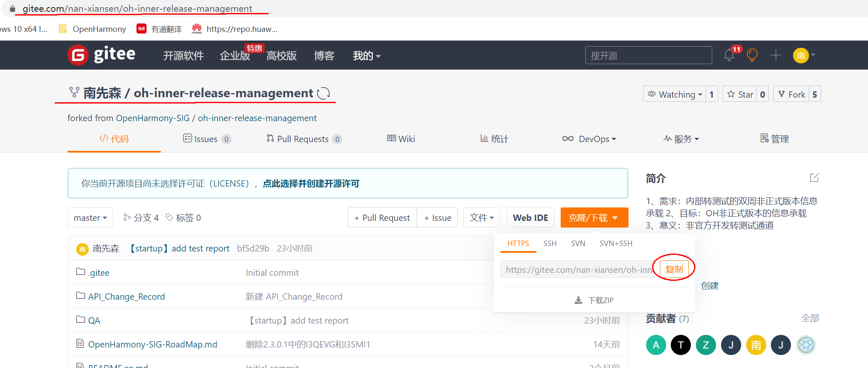Click the refresh sync fork icon
Image resolution: width=868 pixels, height=368 pixels.
pyautogui.click(x=324, y=93)
